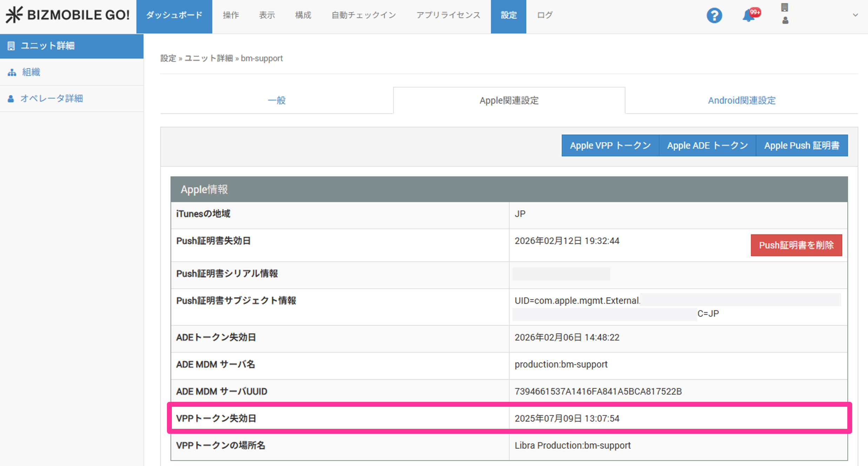Expand the account dropdown chevron
This screenshot has width=868, height=466.
click(x=855, y=15)
